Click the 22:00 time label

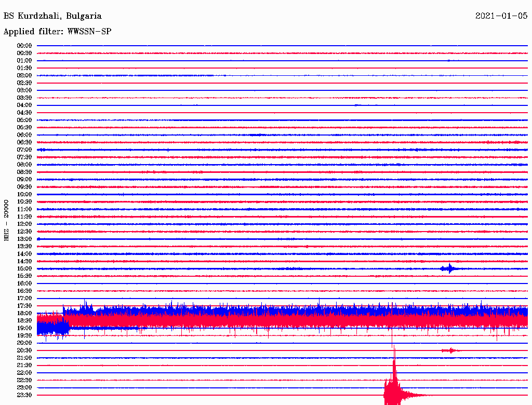point(24,372)
